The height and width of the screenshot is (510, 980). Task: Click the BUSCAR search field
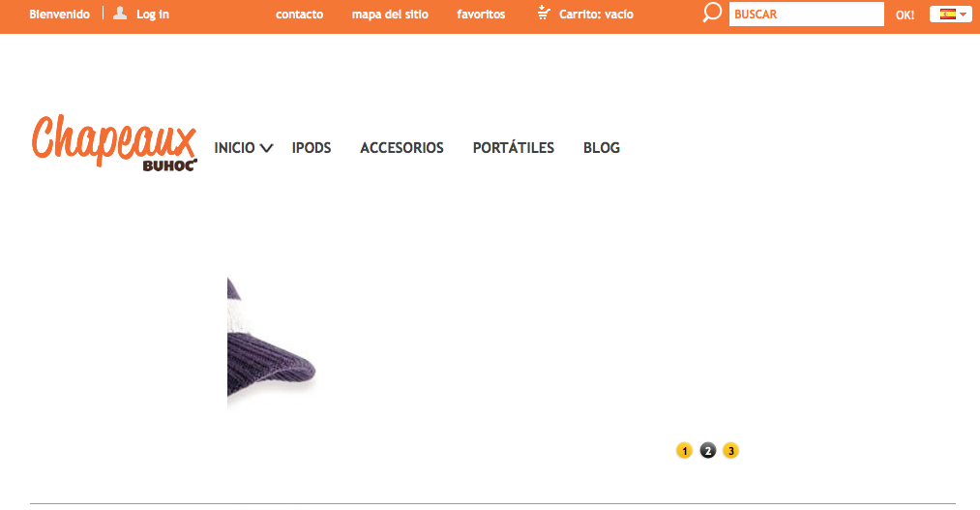coord(806,14)
